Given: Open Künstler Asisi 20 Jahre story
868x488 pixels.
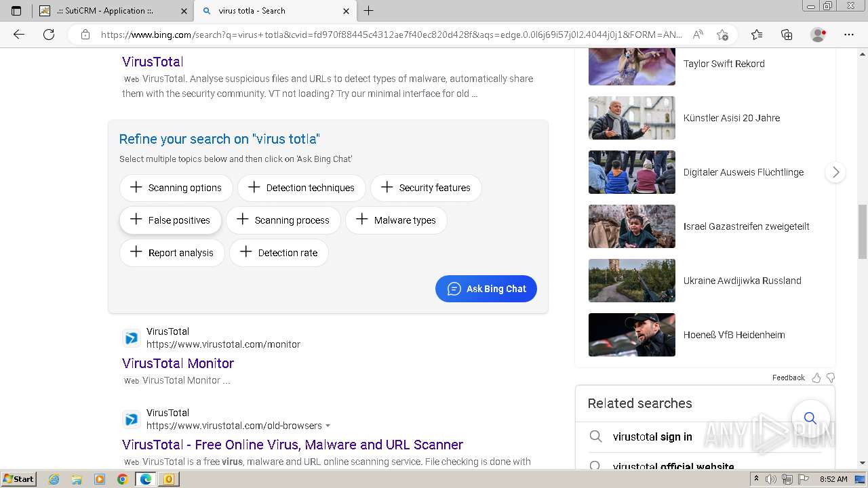Looking at the screenshot, I should coord(732,118).
